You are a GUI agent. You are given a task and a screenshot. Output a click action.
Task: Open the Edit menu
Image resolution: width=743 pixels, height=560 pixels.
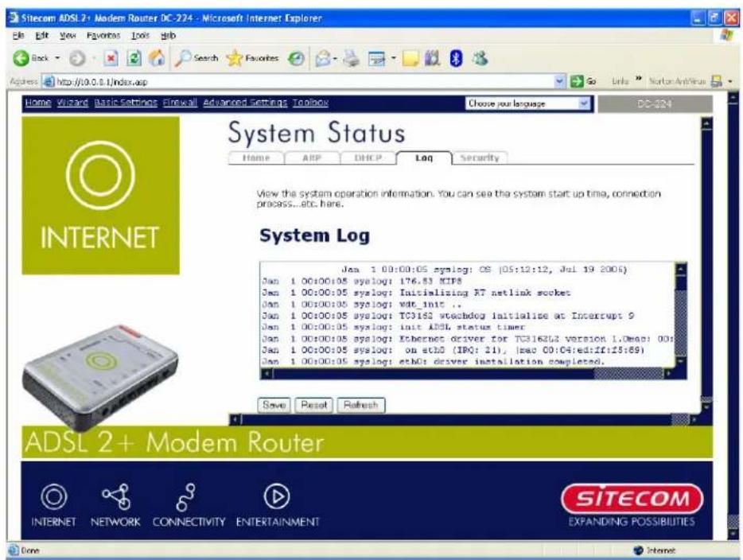(41, 35)
